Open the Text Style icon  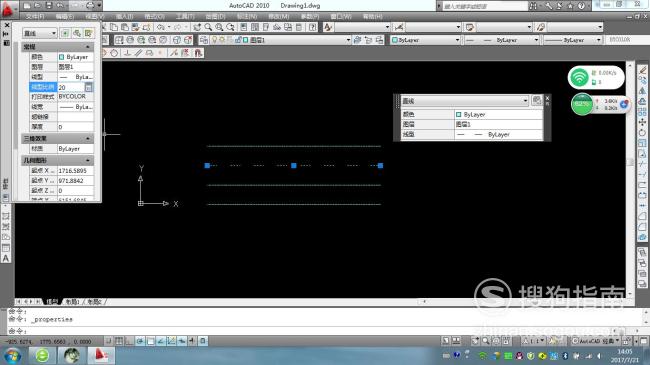click(x=328, y=27)
